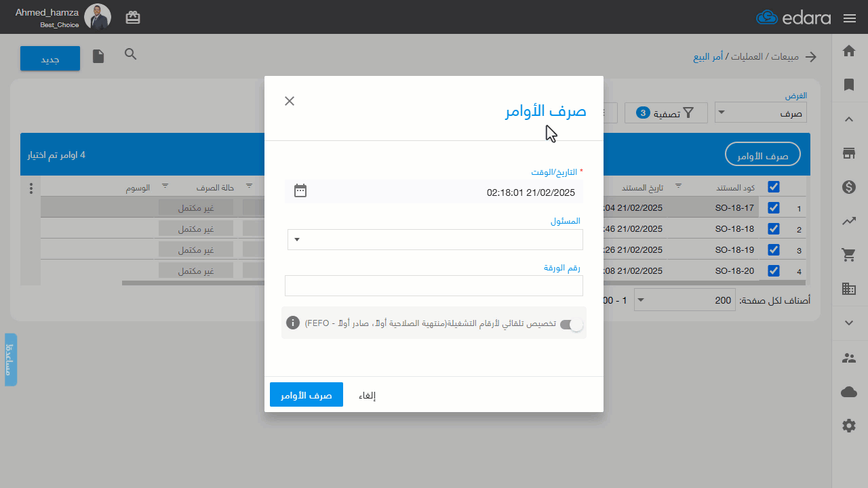This screenshot has height=488, width=868.
Task: Click the back arrow beside breadcrumb
Action: click(x=810, y=57)
